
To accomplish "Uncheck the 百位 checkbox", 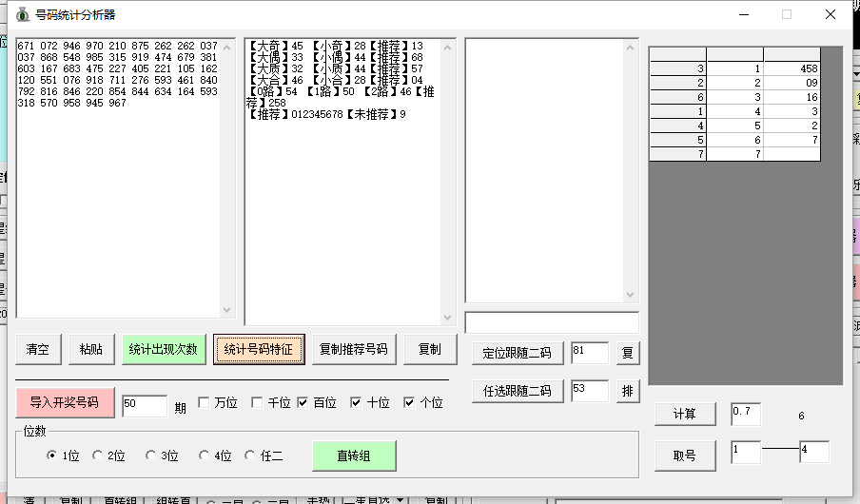I will (303, 403).
